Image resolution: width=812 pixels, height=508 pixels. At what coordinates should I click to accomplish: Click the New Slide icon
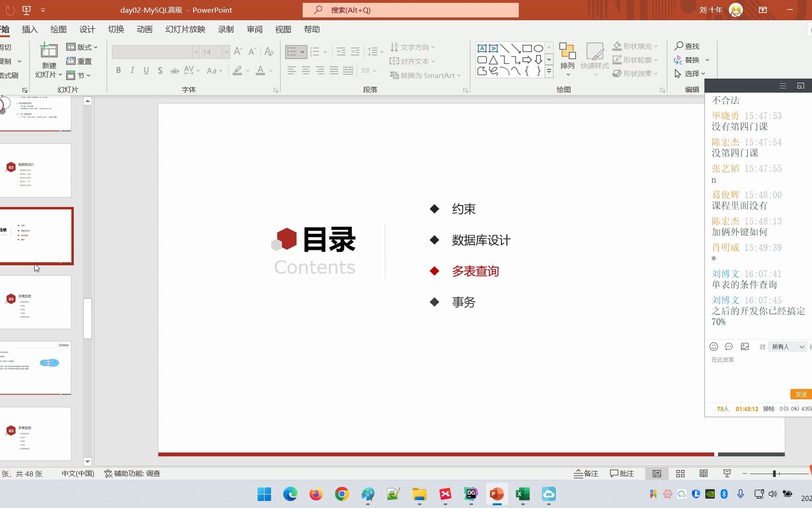click(49, 50)
